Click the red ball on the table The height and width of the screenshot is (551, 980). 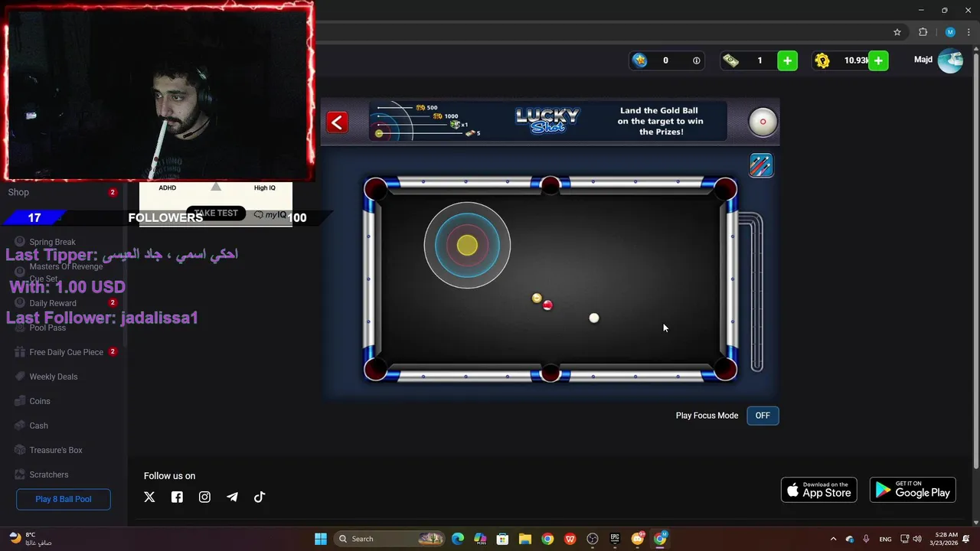point(547,305)
